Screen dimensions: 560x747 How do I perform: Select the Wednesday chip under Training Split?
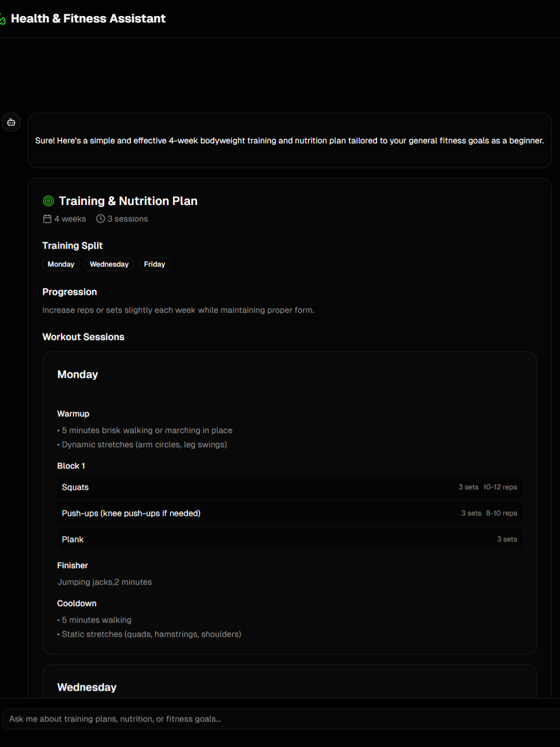pyautogui.click(x=109, y=264)
